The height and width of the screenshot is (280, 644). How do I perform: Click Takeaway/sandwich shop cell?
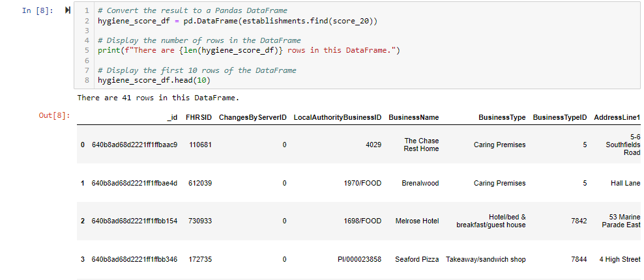486,259
